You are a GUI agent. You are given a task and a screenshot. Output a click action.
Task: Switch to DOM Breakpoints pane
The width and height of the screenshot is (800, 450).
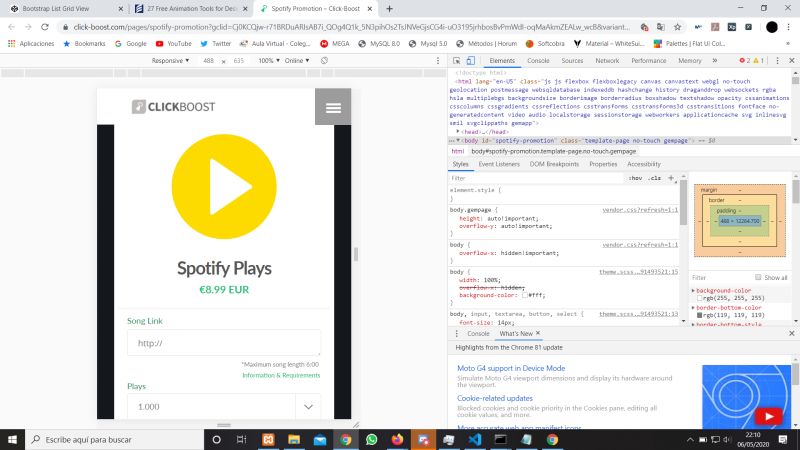pos(554,164)
